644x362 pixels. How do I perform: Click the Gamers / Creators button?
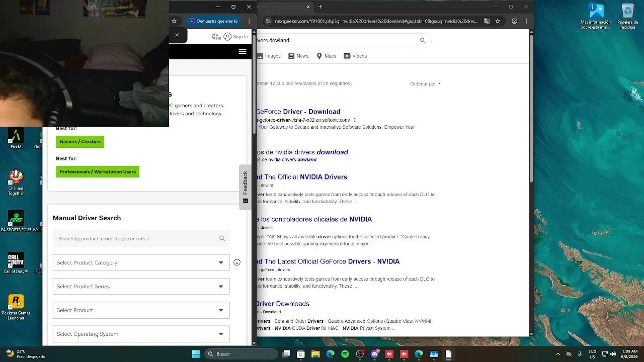[x=80, y=142]
